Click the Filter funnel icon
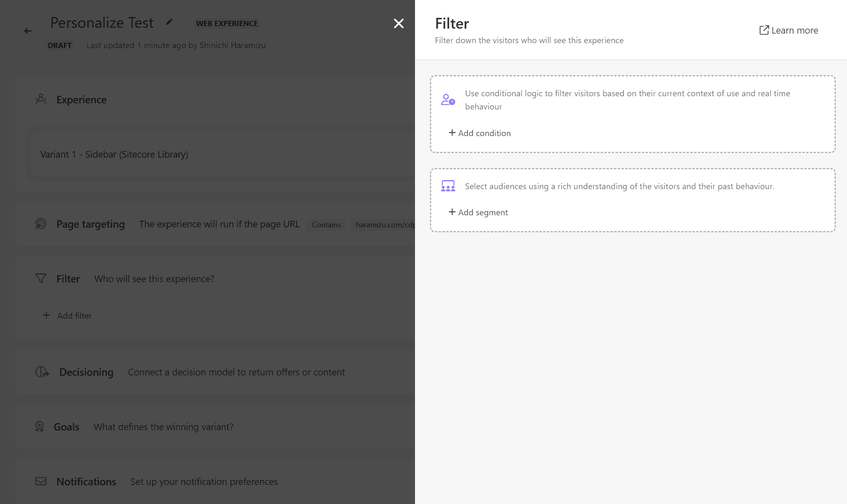Viewport: 847px width, 504px height. coord(41,279)
